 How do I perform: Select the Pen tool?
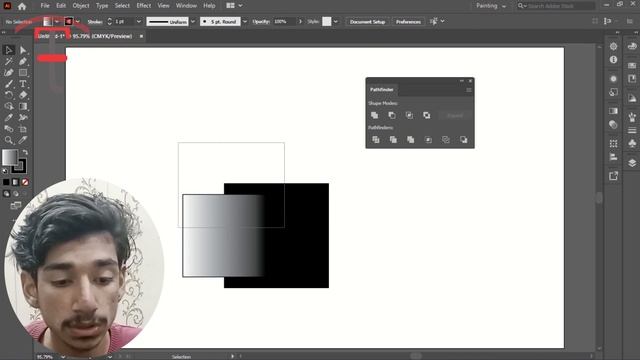point(23,62)
